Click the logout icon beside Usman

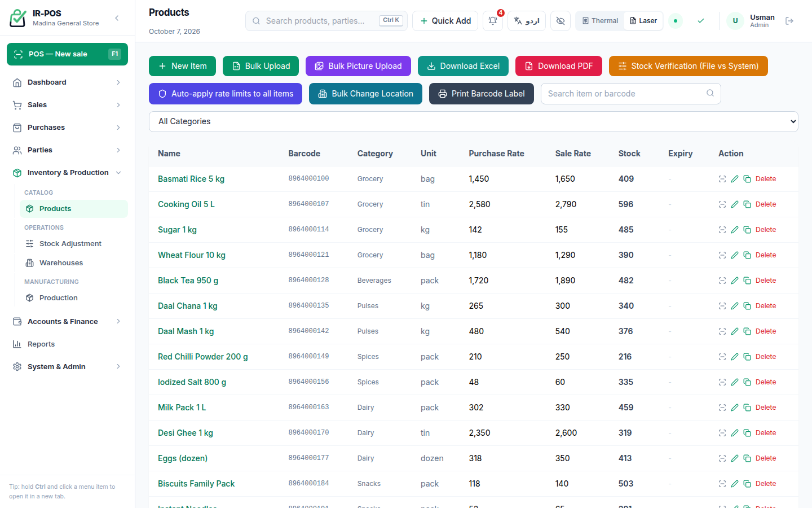(789, 21)
